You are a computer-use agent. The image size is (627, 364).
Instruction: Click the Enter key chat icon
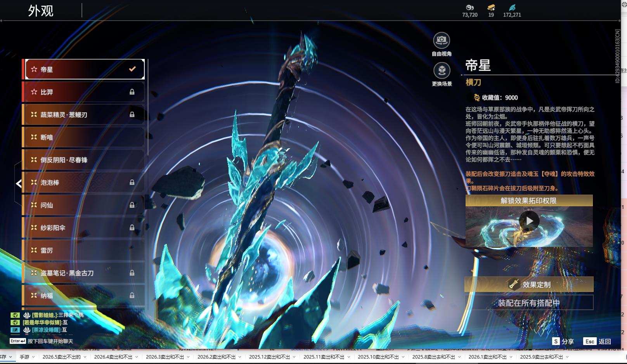click(x=18, y=341)
